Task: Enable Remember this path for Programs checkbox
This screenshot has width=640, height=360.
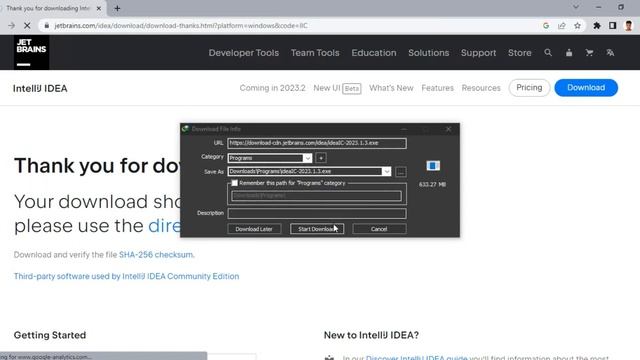Action: (x=234, y=183)
